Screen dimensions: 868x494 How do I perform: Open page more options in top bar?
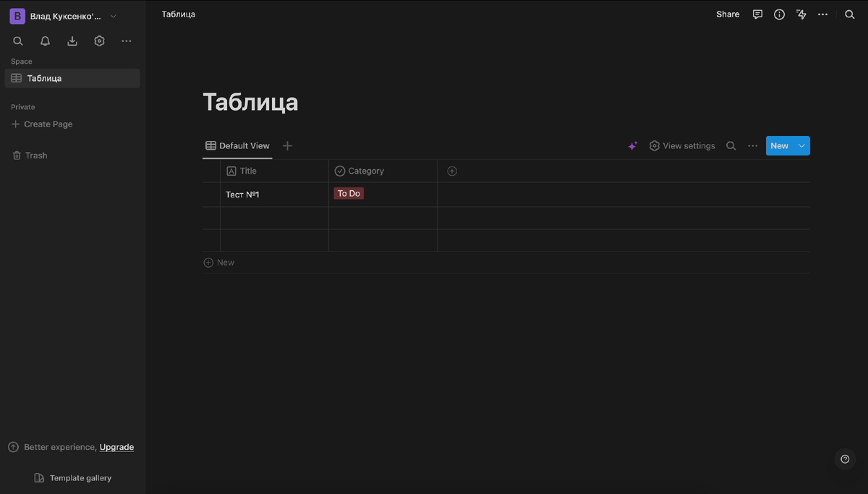click(822, 14)
